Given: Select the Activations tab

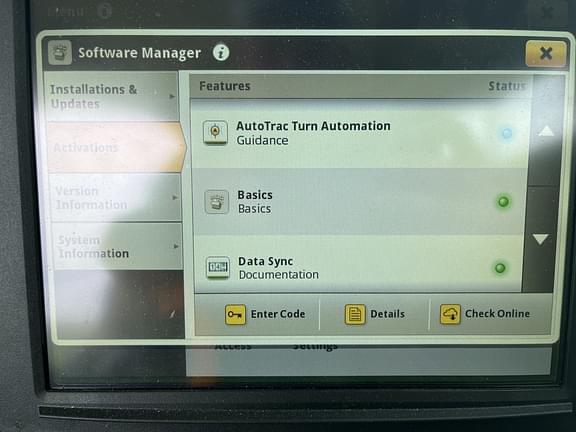Looking at the screenshot, I should tap(116, 147).
